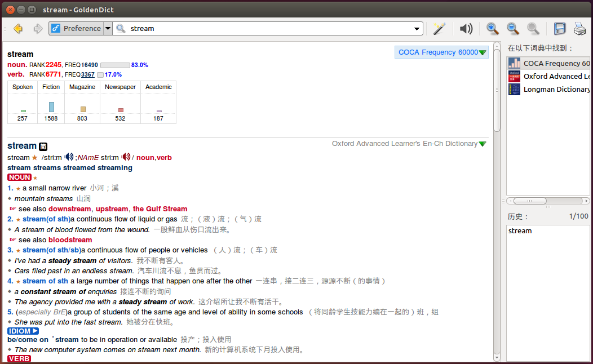Click the red Newspaper frequency bar
The image size is (593, 364).
tap(121, 110)
